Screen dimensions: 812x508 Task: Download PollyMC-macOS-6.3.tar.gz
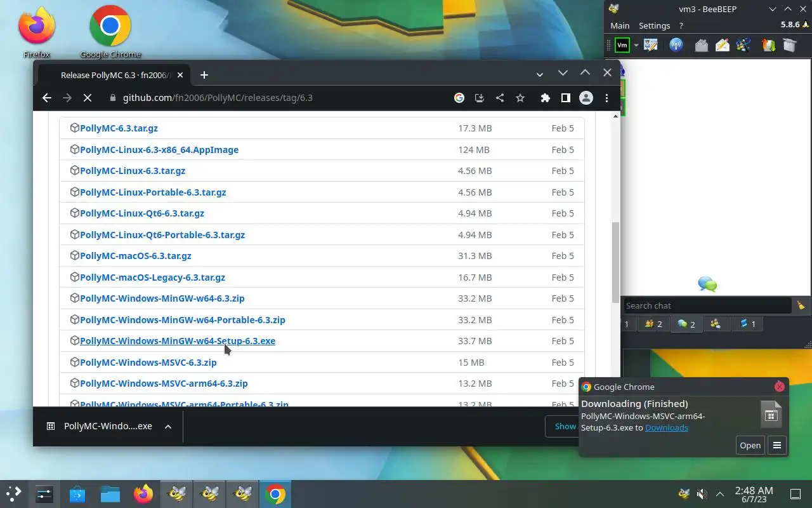tap(136, 256)
